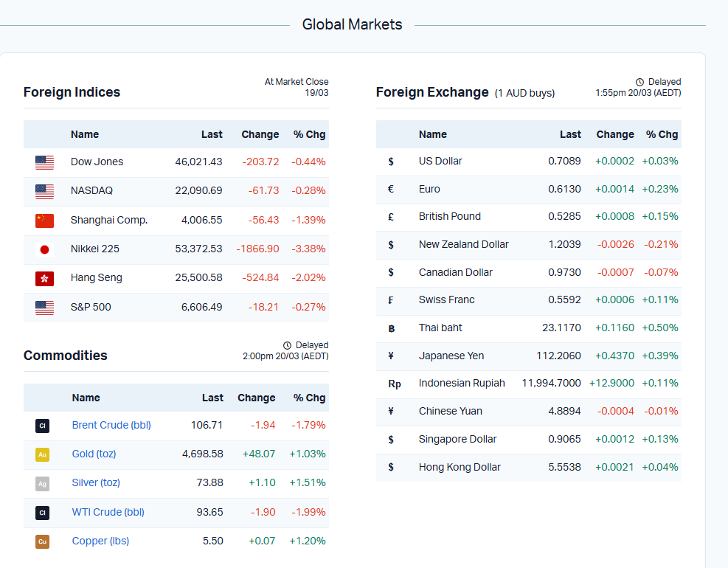Select the Thai baht exchange rate row
The width and height of the screenshot is (728, 568).
528,328
